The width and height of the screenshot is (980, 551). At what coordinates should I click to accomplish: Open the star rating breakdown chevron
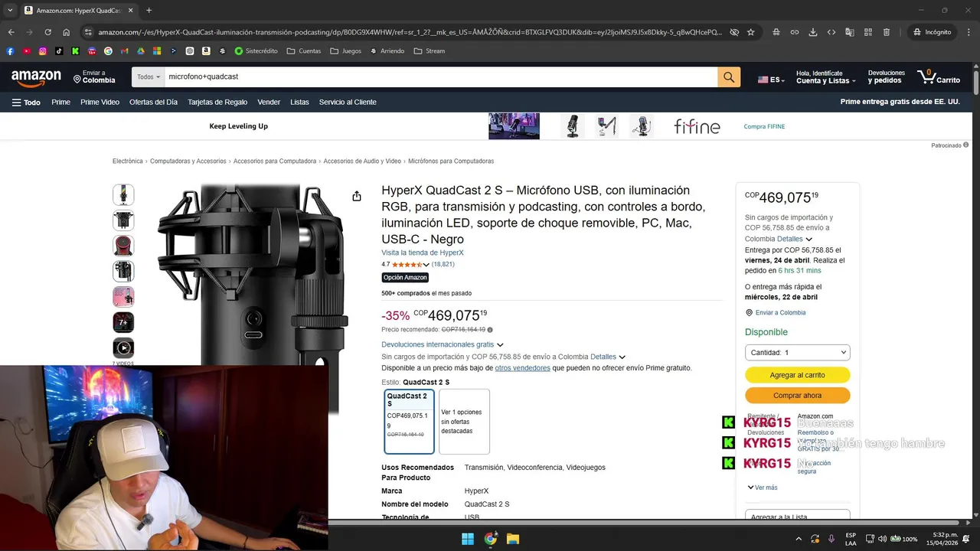[x=426, y=265]
